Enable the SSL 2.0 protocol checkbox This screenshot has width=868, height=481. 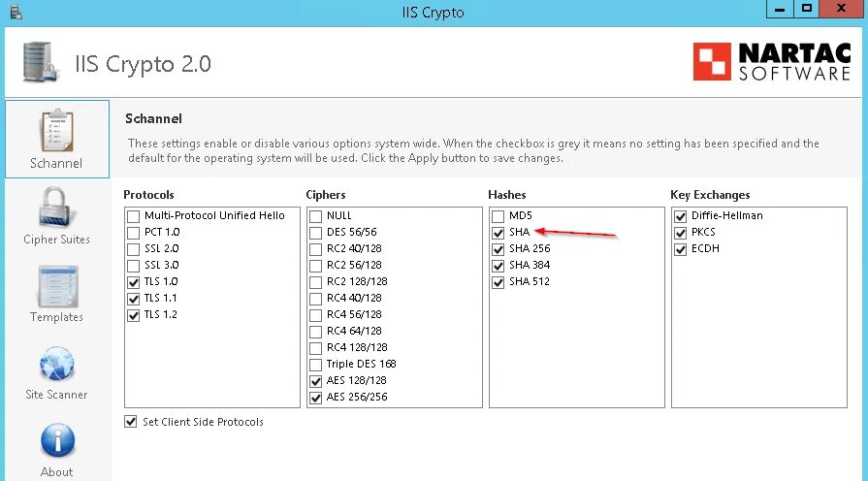click(133, 249)
